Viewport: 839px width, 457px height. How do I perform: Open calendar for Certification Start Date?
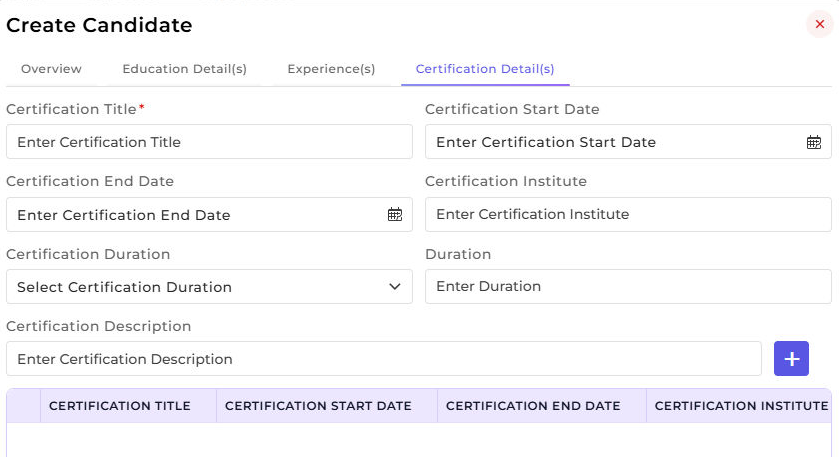point(813,142)
